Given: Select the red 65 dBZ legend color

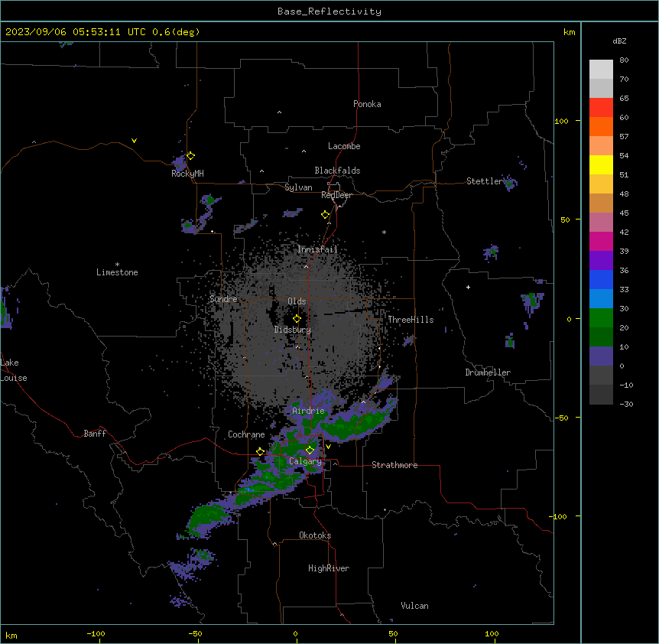Looking at the screenshot, I should click(x=601, y=108).
